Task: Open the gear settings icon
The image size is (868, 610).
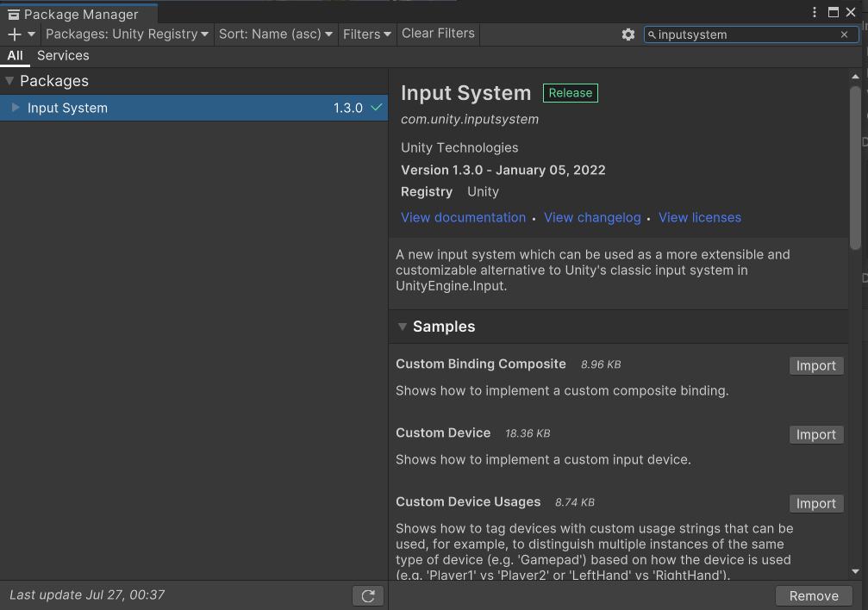Action: coord(628,34)
